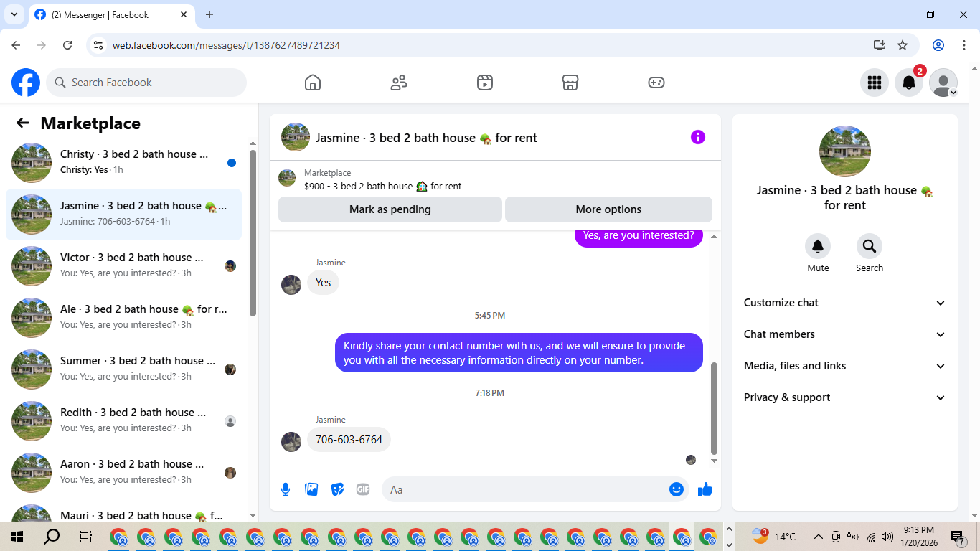Open the account profile avatar menu
The height and width of the screenshot is (551, 980).
click(943, 83)
